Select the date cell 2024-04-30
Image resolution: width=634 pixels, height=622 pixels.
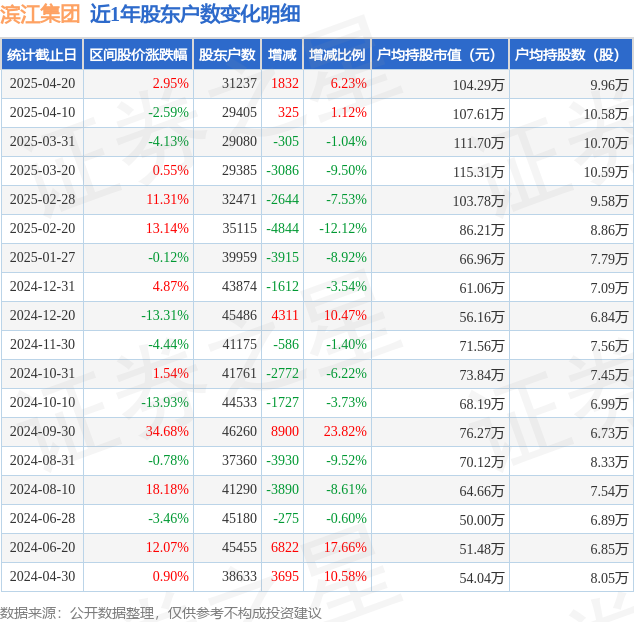point(42,576)
